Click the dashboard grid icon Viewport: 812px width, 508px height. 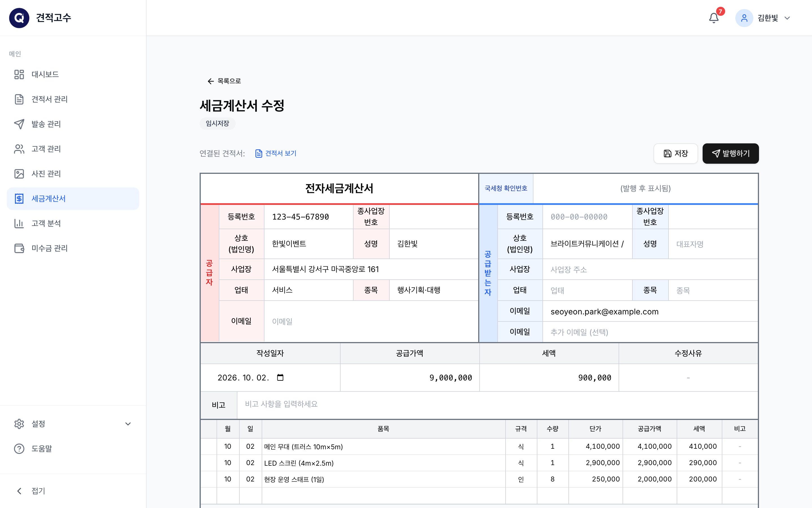click(19, 74)
